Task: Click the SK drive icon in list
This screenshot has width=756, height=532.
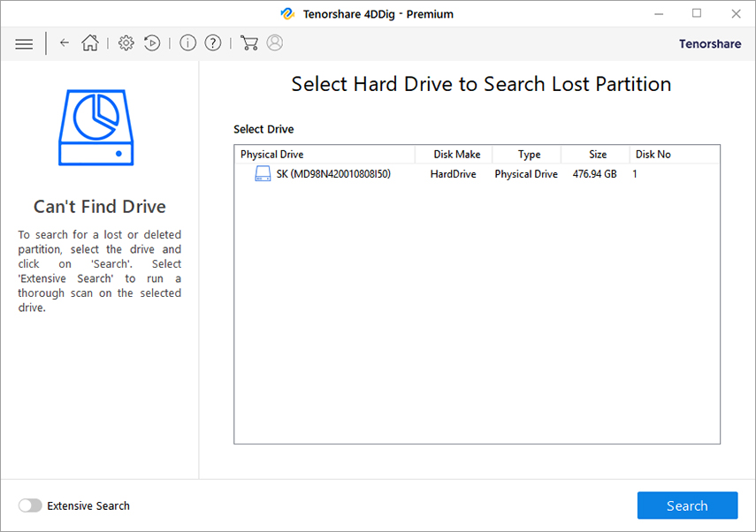Action: tap(263, 173)
